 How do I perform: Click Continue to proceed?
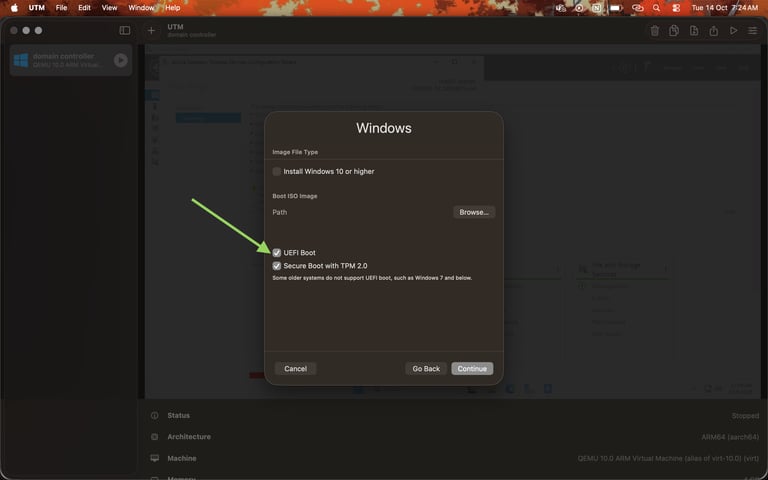[x=472, y=369]
